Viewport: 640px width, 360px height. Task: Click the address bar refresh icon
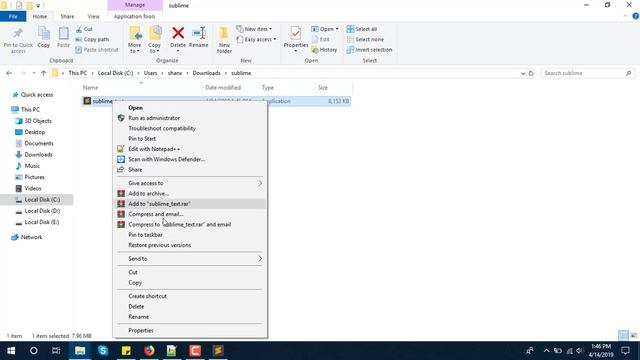(x=531, y=73)
